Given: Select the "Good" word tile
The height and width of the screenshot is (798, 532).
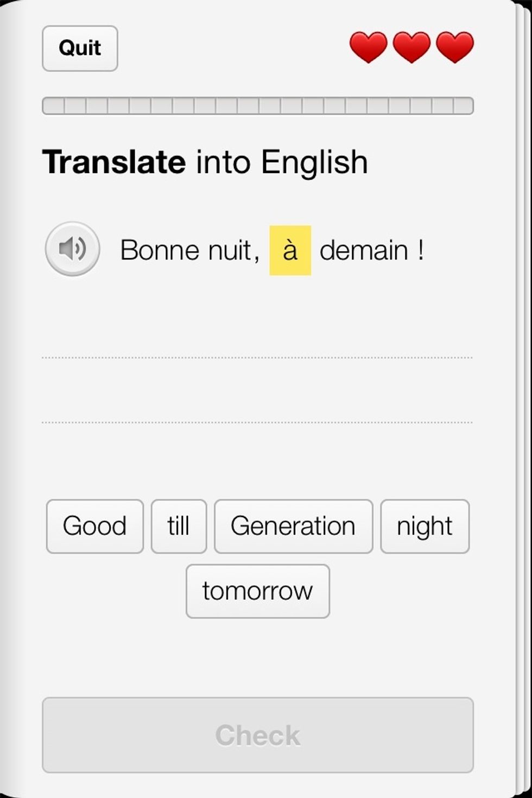Looking at the screenshot, I should coord(94,526).
